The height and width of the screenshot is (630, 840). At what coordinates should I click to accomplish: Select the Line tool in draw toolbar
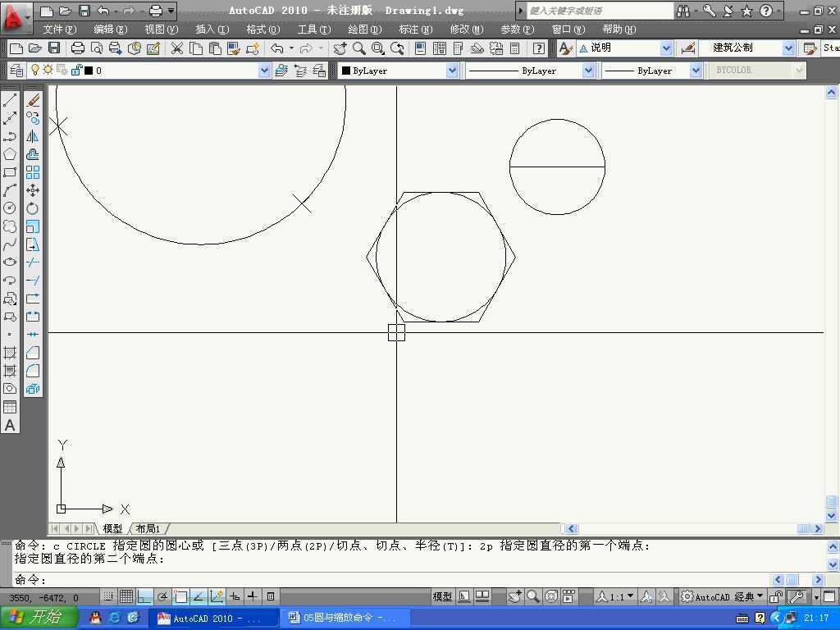[10, 100]
